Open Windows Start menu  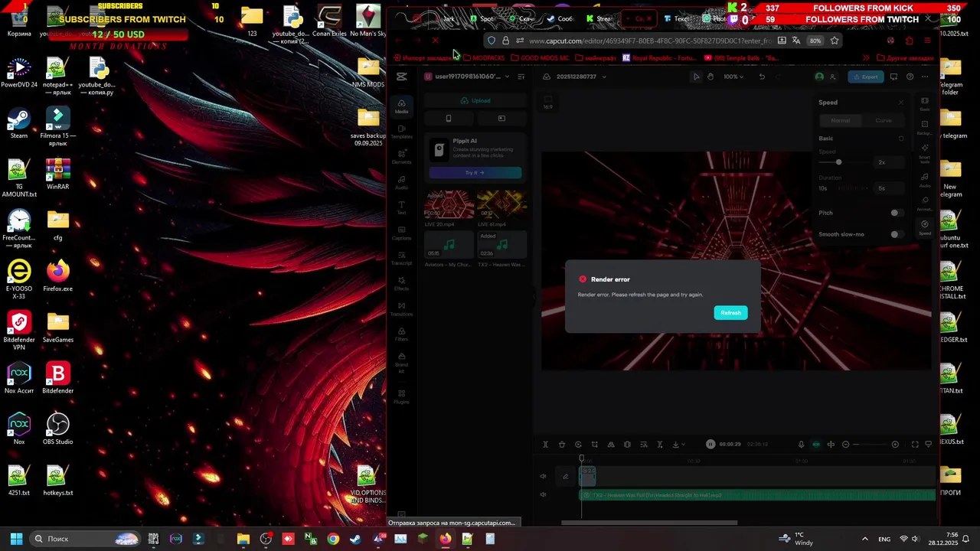pos(16,539)
